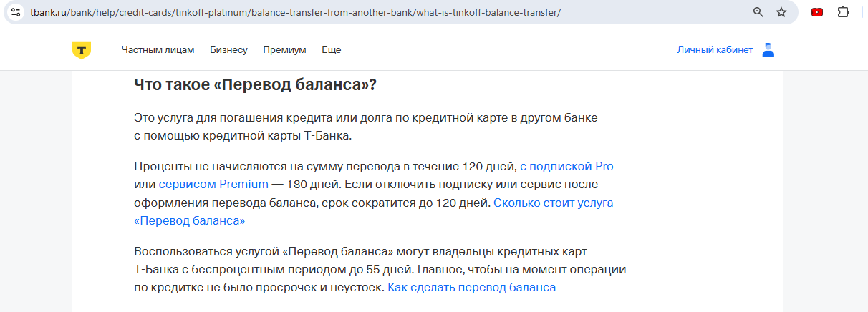This screenshot has height=312, width=868.
Task: Open «Личный кабинет» login link
Action: coord(715,50)
